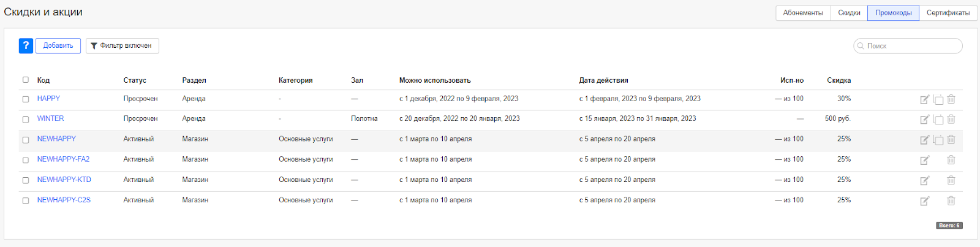The height and width of the screenshot is (247, 980).
Task: Delete the NEWHAPPY-C2S promo code
Action: click(951, 200)
